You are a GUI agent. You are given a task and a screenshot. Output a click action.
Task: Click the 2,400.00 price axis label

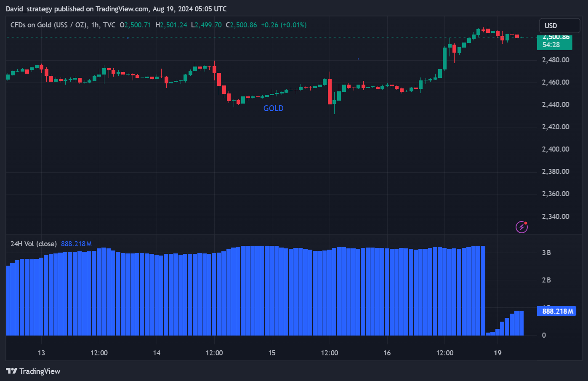[556, 149]
